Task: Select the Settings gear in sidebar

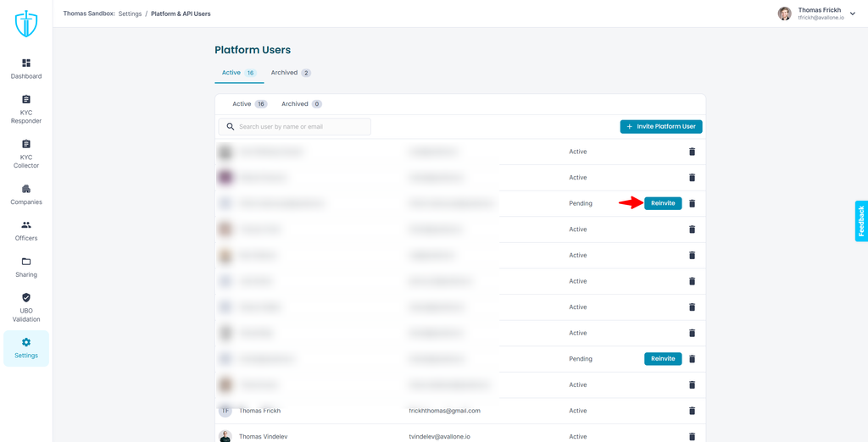Action: 26,349
